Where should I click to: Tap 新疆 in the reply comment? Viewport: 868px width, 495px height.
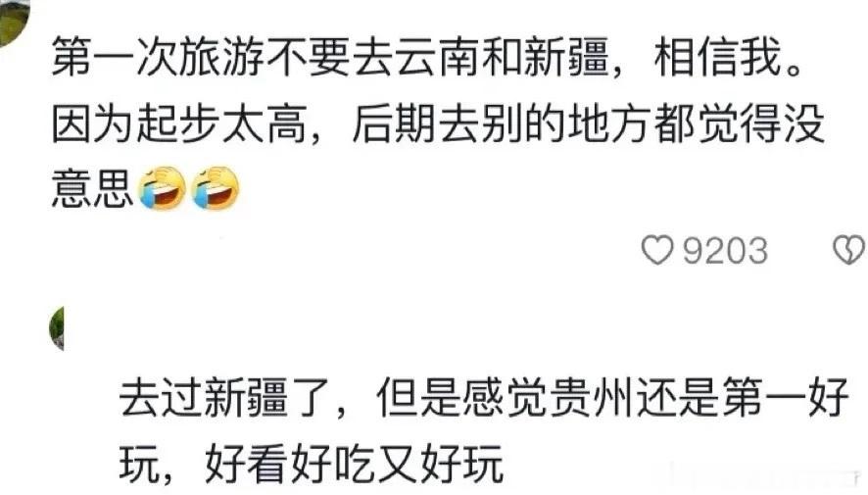(246, 397)
